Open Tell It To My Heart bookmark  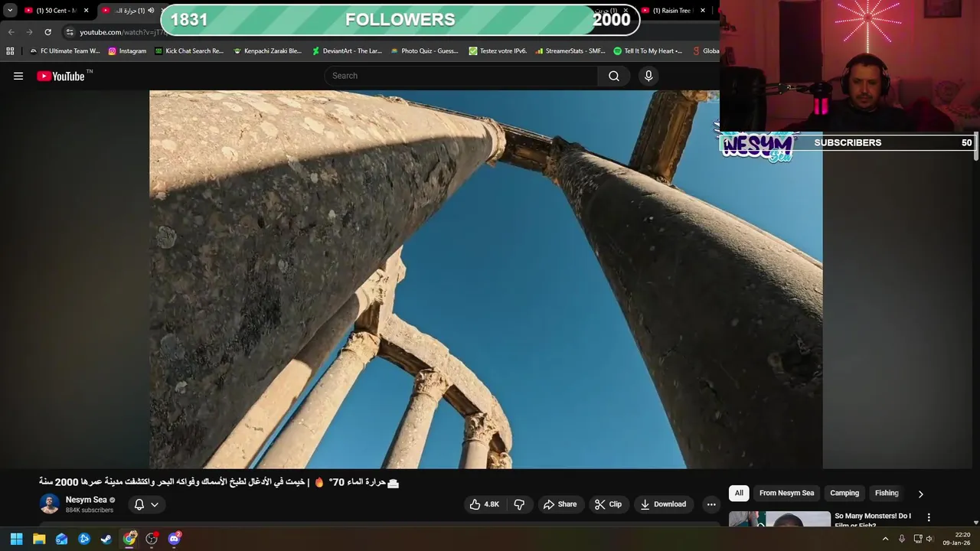648,51
